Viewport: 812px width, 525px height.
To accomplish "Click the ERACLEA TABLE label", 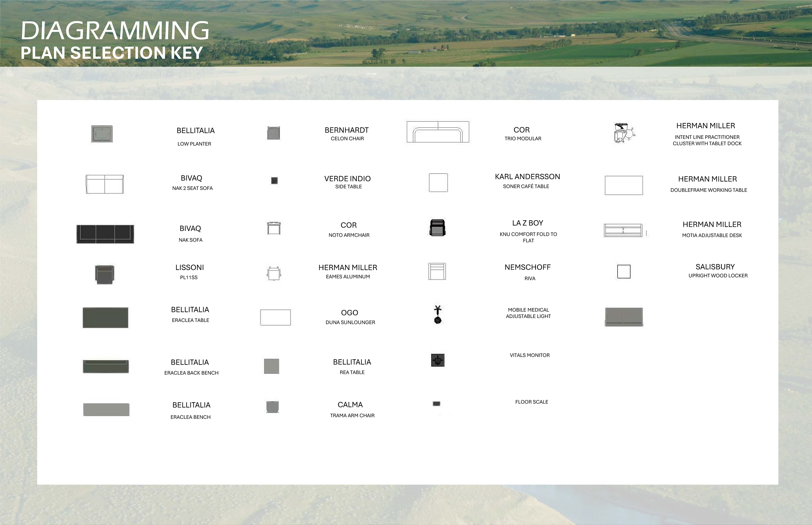I will point(190,320).
